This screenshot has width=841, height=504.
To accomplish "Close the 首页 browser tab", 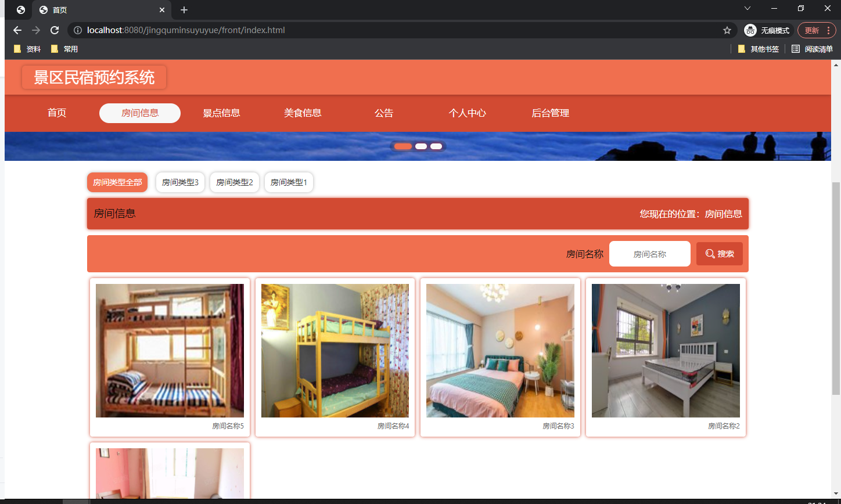I will coord(162,10).
